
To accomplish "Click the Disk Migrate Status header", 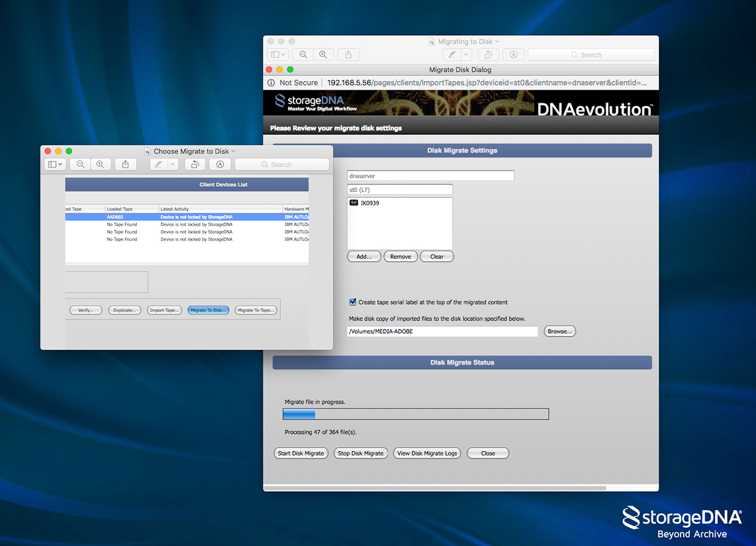I will [x=462, y=363].
